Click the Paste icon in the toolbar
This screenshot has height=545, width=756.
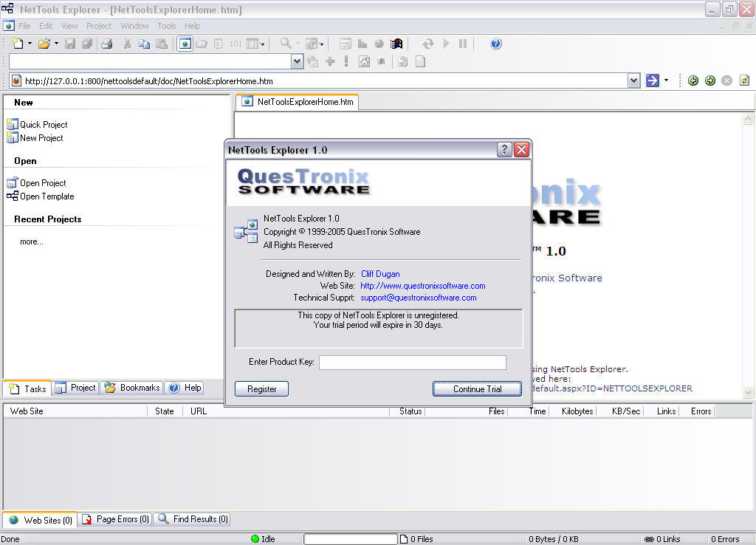click(161, 44)
